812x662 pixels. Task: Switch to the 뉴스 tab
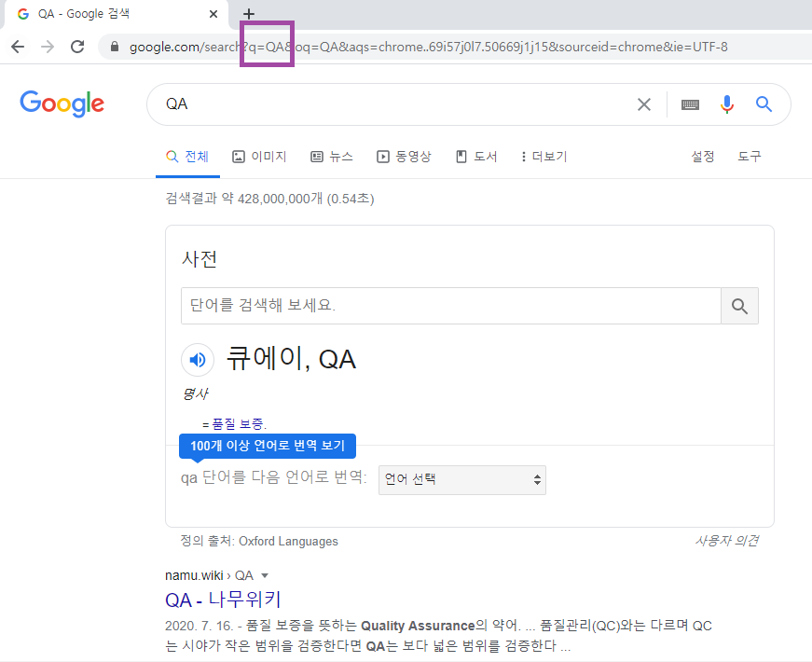[332, 157]
